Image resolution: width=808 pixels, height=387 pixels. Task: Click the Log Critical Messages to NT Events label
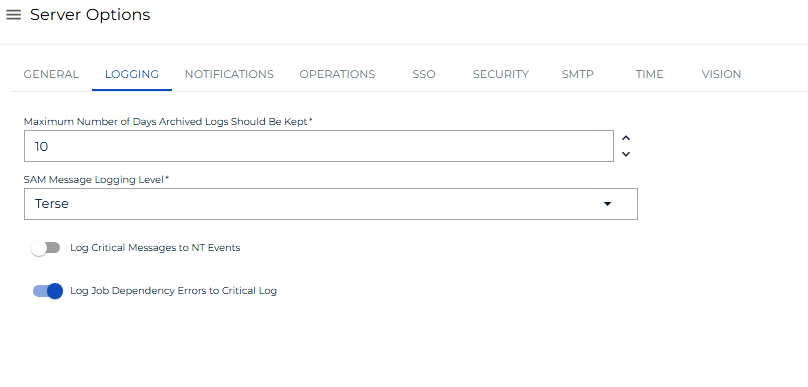155,248
